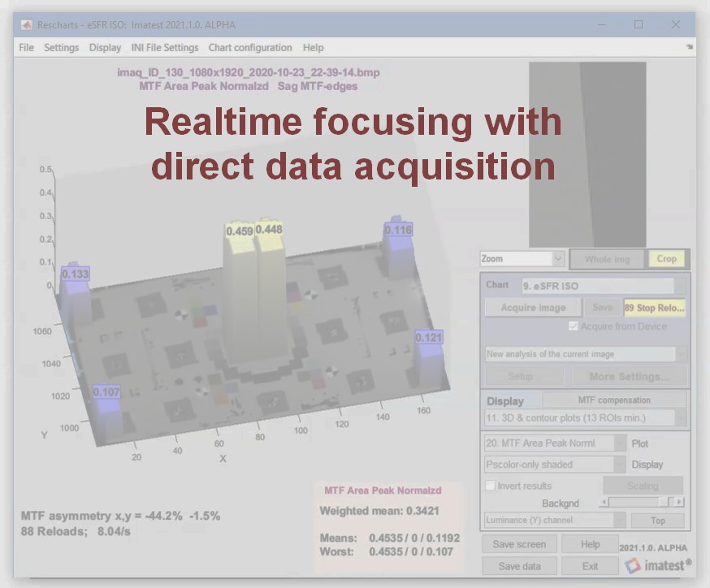
Task: Click the 0.116 blue bar label
Action: (398, 230)
